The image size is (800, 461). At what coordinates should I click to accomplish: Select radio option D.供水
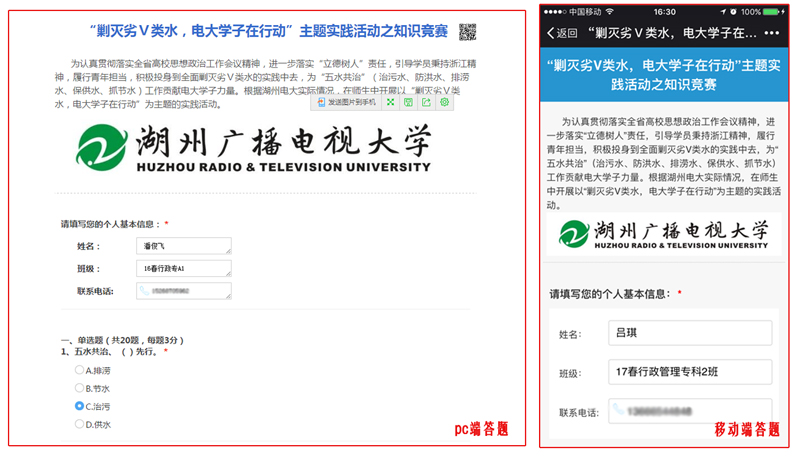pyautogui.click(x=80, y=424)
